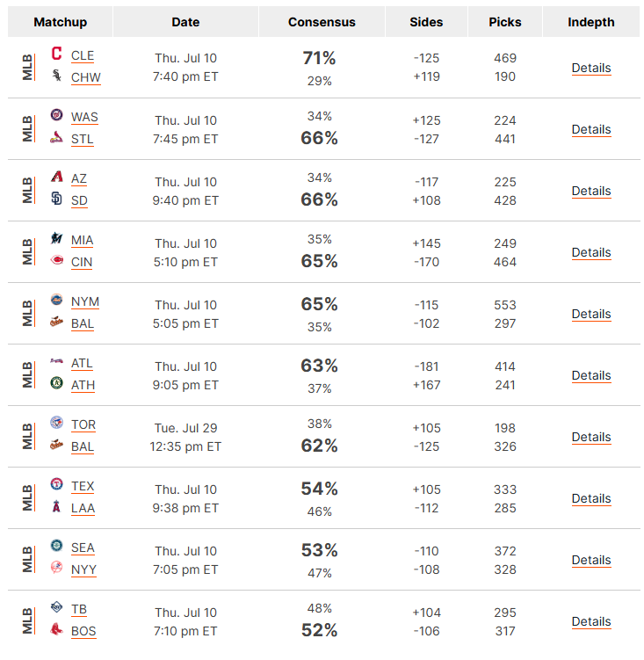Click the Athletics logo beside ATH
Viewport: 644px width, 660px height.
56,382
